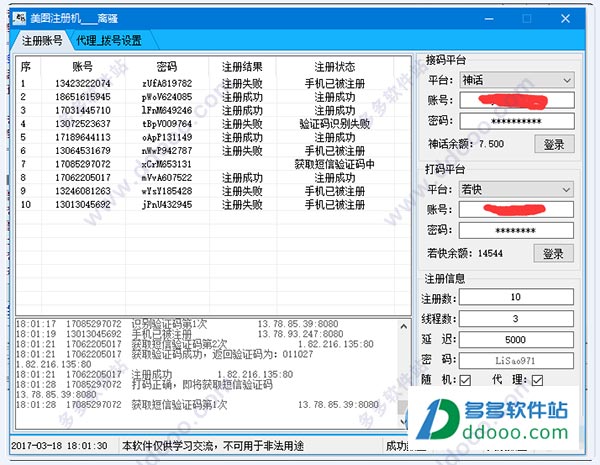Click status 验证码识别失败 in row 4
The height and width of the screenshot is (465, 600).
(335, 124)
